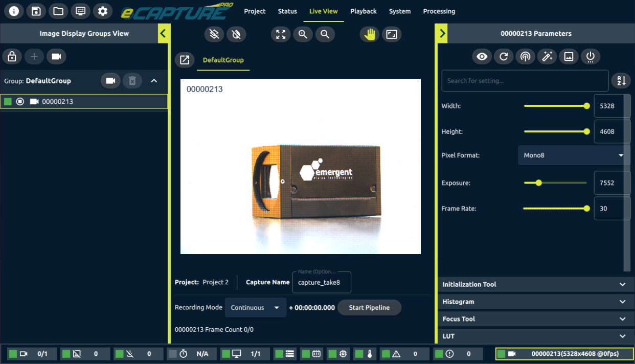This screenshot has width=635, height=364.
Task: Click the power icon in parameters toolbar
Action: pyautogui.click(x=591, y=56)
